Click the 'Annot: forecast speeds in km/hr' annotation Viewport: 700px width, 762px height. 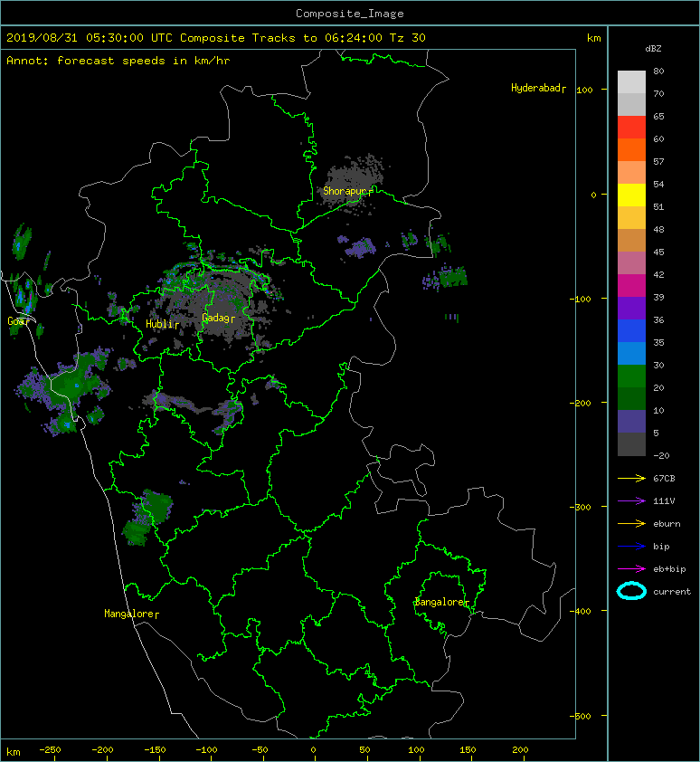click(x=118, y=61)
